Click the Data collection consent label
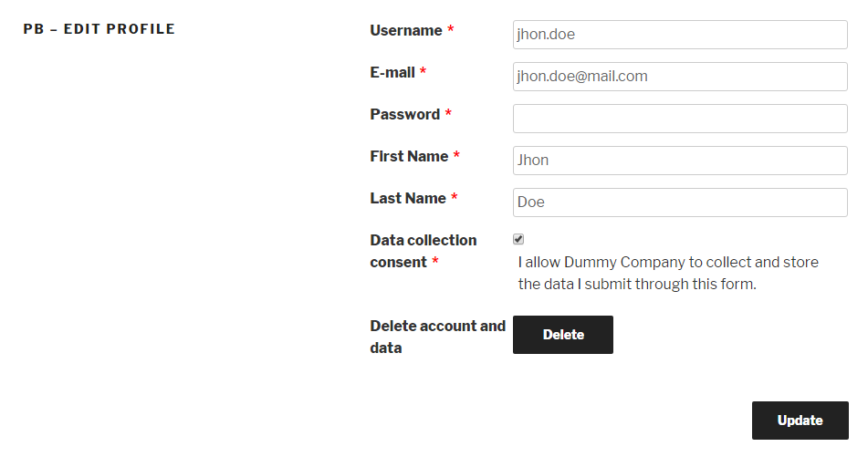 coord(423,251)
